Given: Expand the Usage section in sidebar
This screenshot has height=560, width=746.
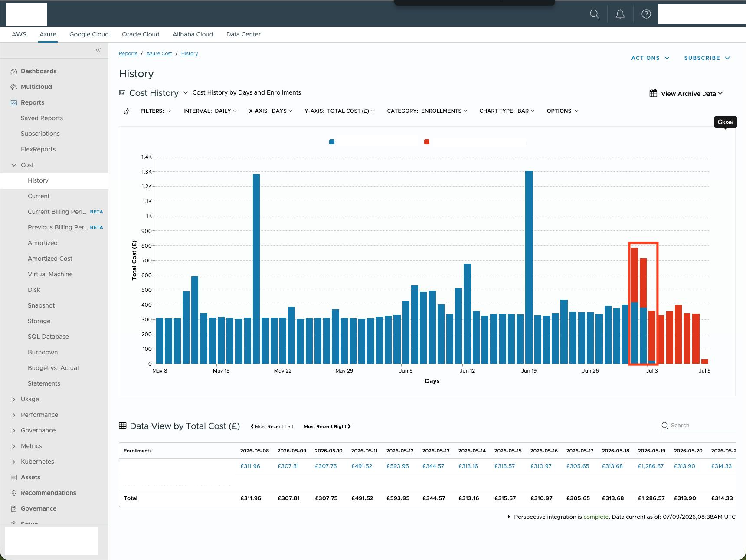Looking at the screenshot, I should click(x=30, y=399).
